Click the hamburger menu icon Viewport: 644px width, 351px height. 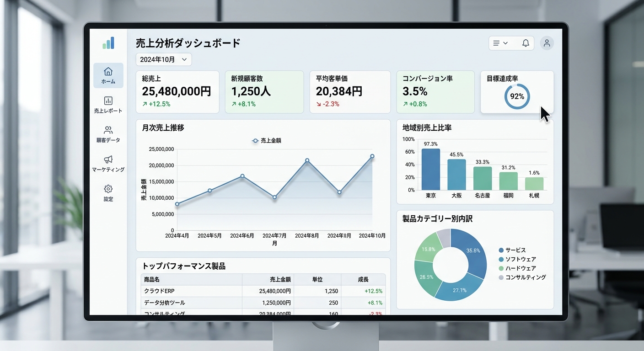click(497, 43)
